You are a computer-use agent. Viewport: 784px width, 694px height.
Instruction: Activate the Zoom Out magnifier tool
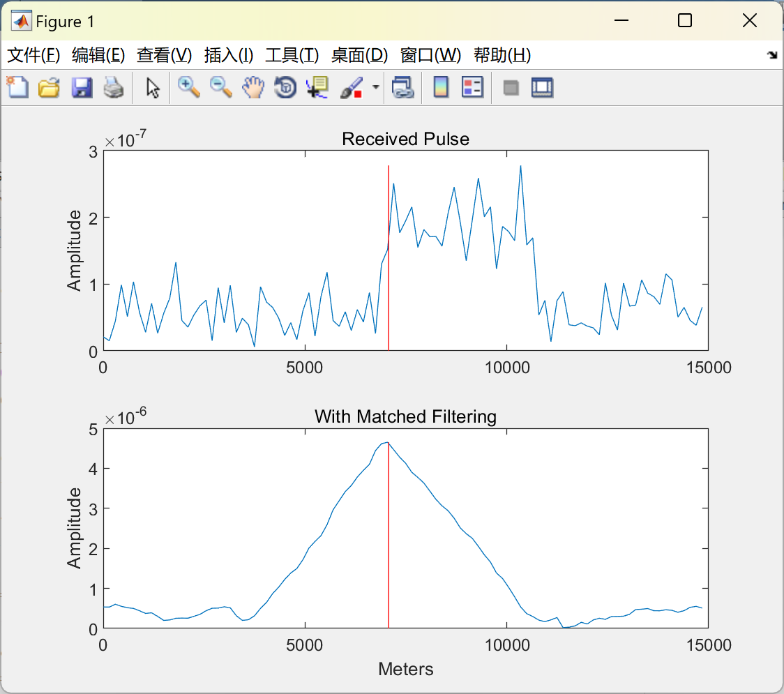(220, 87)
